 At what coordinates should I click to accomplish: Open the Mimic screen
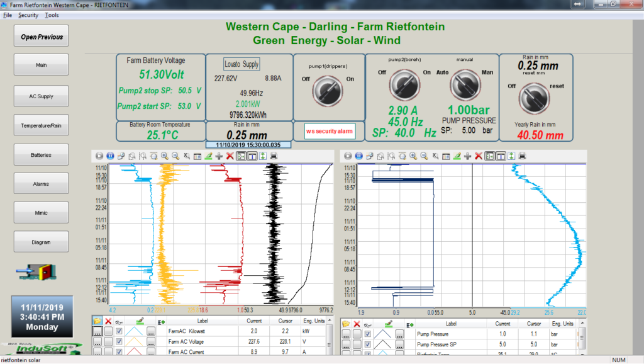pyautogui.click(x=41, y=213)
